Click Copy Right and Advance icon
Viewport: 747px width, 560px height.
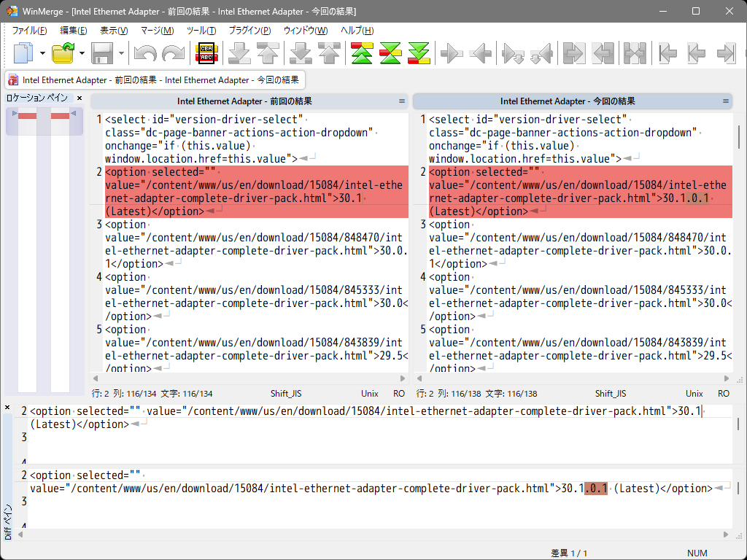(x=513, y=52)
